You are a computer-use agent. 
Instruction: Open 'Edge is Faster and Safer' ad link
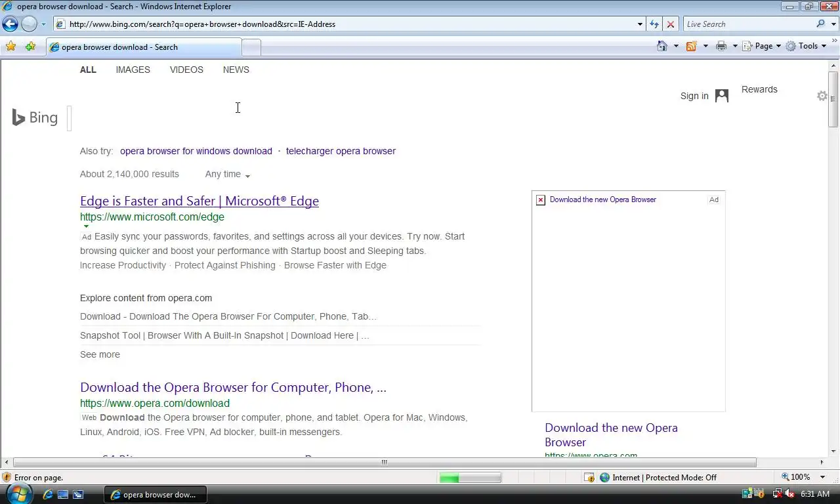click(x=199, y=201)
